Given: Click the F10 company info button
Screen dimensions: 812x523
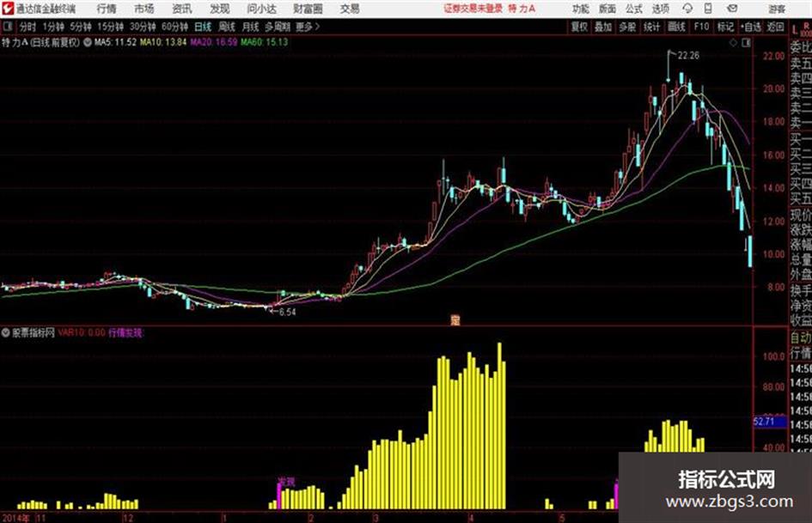Looking at the screenshot, I should tap(702, 27).
